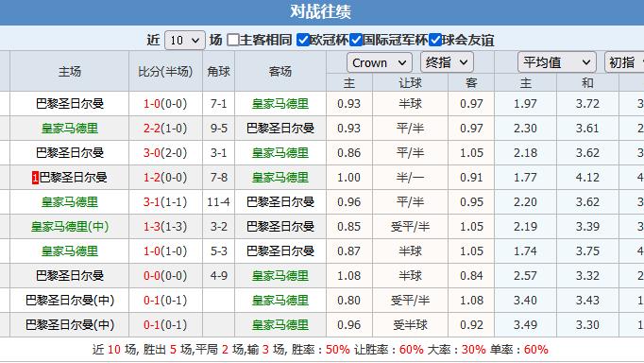Click the 大率 30% summary value

point(473,350)
